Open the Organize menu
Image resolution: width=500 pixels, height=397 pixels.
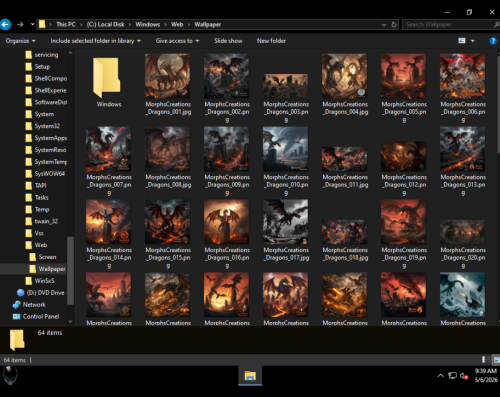(x=20, y=41)
